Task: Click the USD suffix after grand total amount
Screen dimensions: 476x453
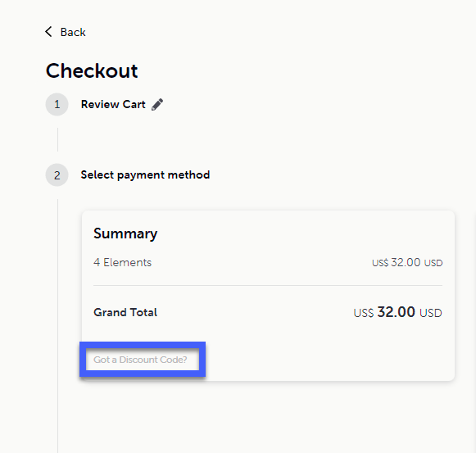Action: [x=431, y=313]
